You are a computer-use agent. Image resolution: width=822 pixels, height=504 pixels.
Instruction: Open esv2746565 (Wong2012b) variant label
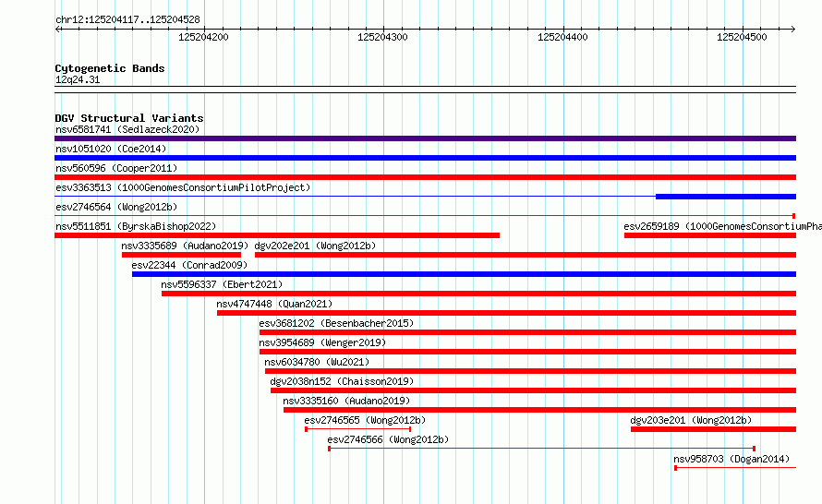[x=365, y=420]
